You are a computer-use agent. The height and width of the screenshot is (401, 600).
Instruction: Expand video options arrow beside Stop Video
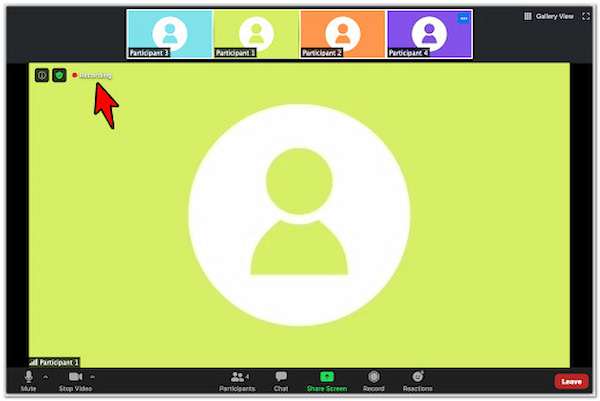(93, 377)
